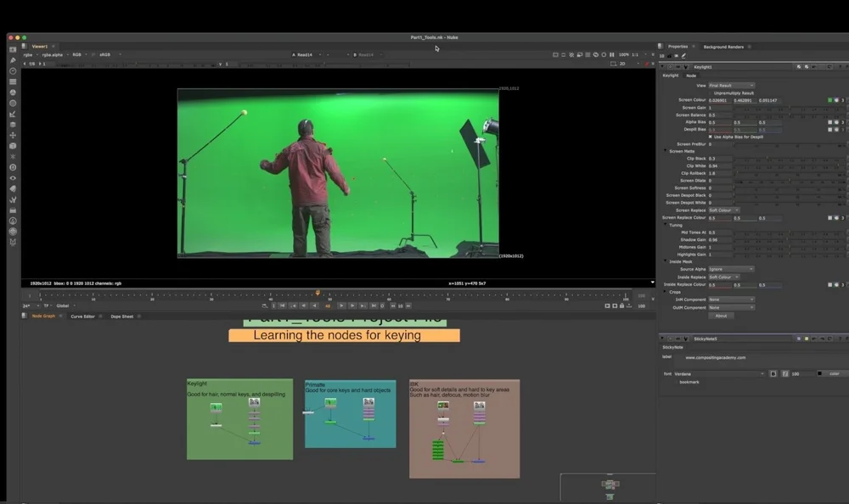
Task: Click the About button in Keylight properties
Action: [x=721, y=316]
